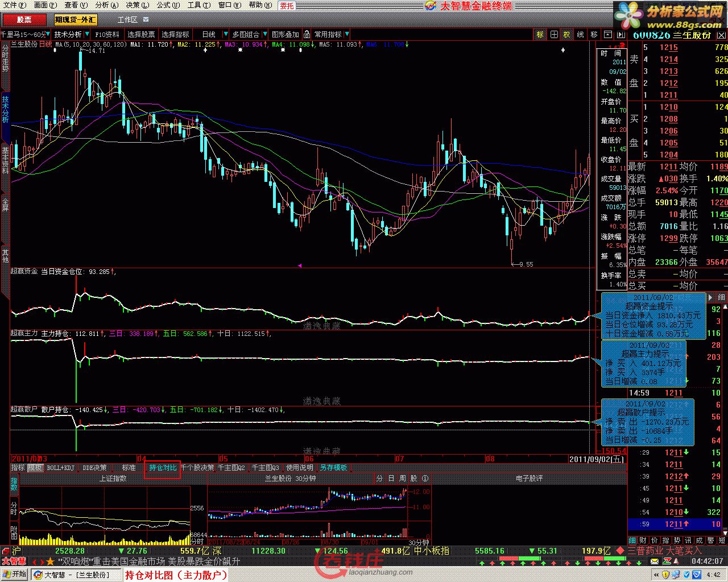728x582 pixels.
Task: Click the mail envelope icon in status bar
Action: [x=654, y=562]
